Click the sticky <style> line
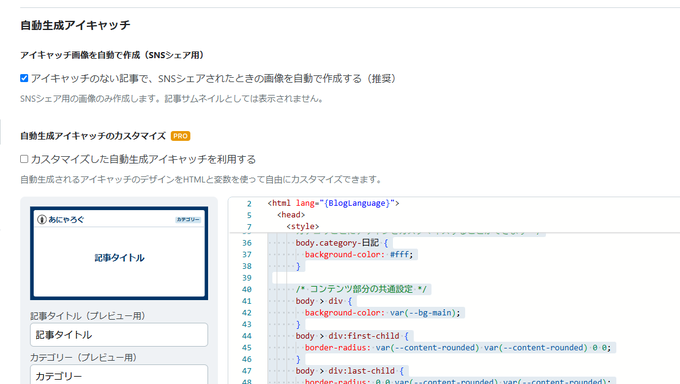This screenshot has width=680, height=384. click(x=303, y=226)
